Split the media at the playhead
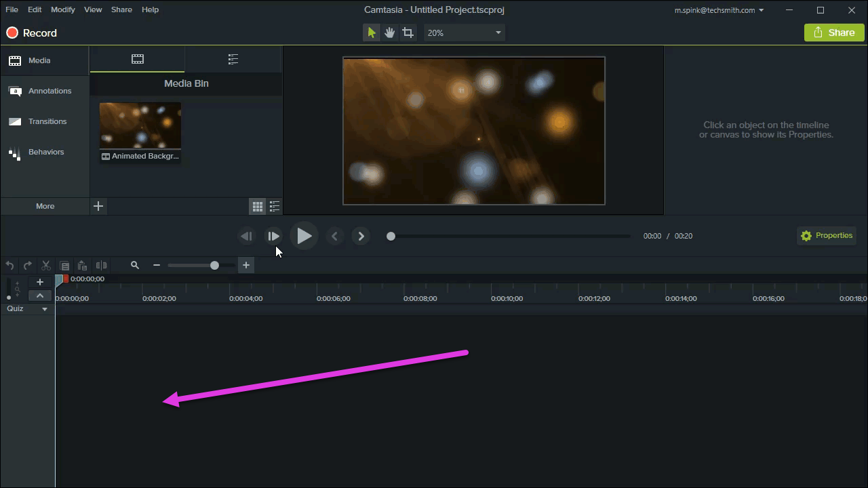Image resolution: width=868 pixels, height=488 pixels. pyautogui.click(x=101, y=265)
